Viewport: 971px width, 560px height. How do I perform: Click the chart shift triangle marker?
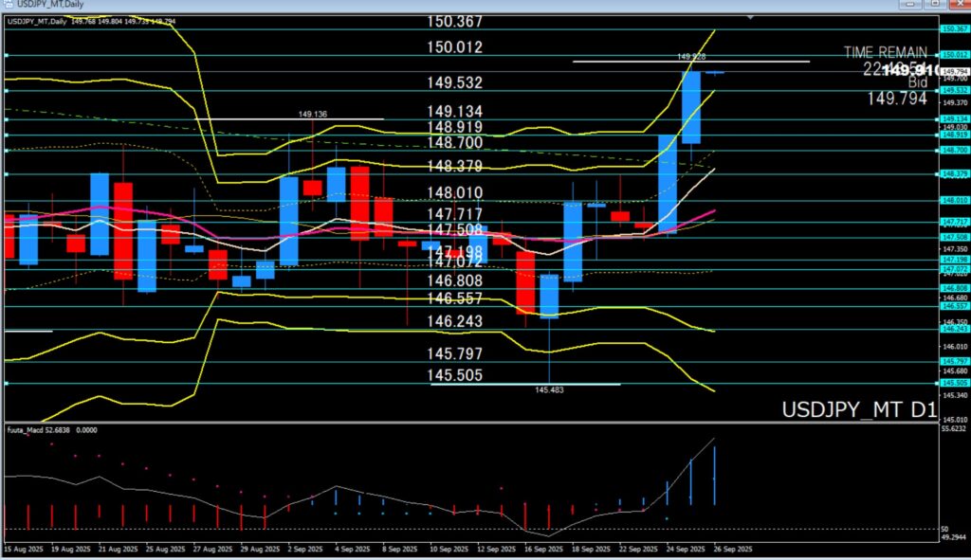[753, 18]
